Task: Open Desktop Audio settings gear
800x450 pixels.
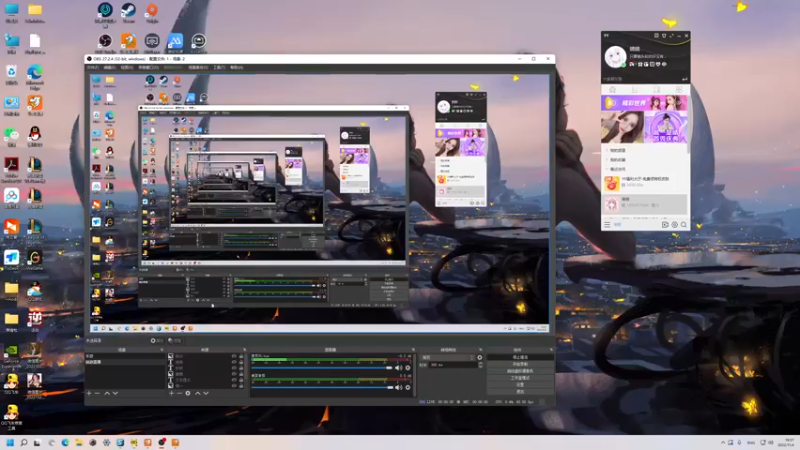Action: click(x=408, y=387)
